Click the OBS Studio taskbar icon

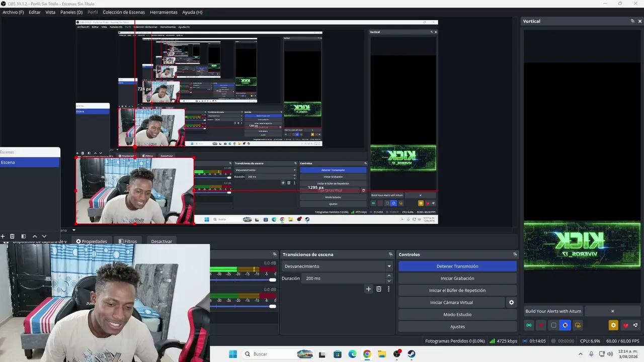[396, 354]
